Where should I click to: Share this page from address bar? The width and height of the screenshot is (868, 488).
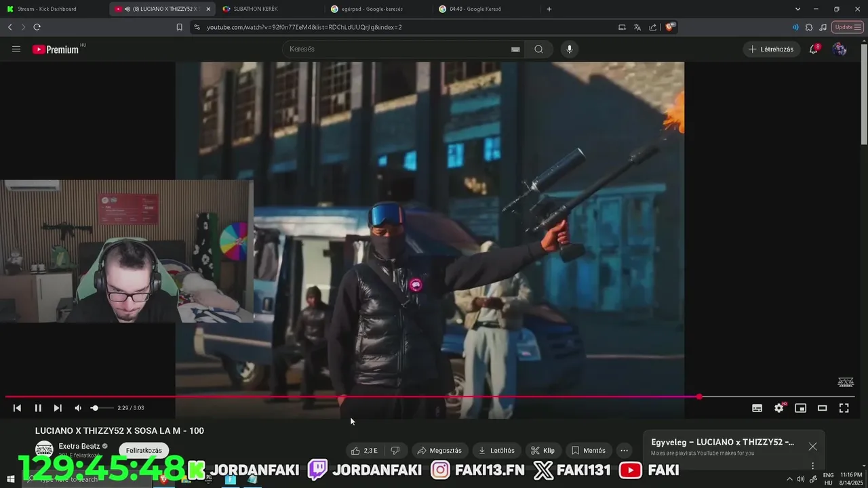[652, 27]
